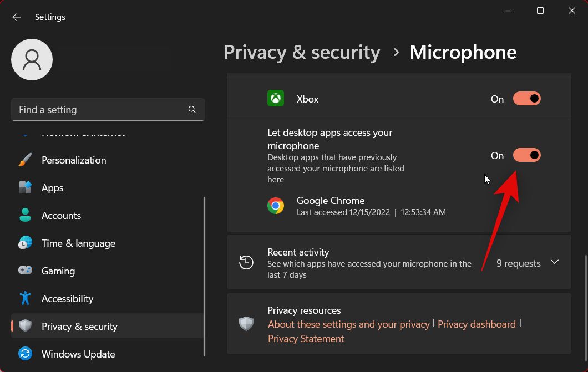Open Personalization settings
Image resolution: width=588 pixels, height=372 pixels.
(x=74, y=160)
